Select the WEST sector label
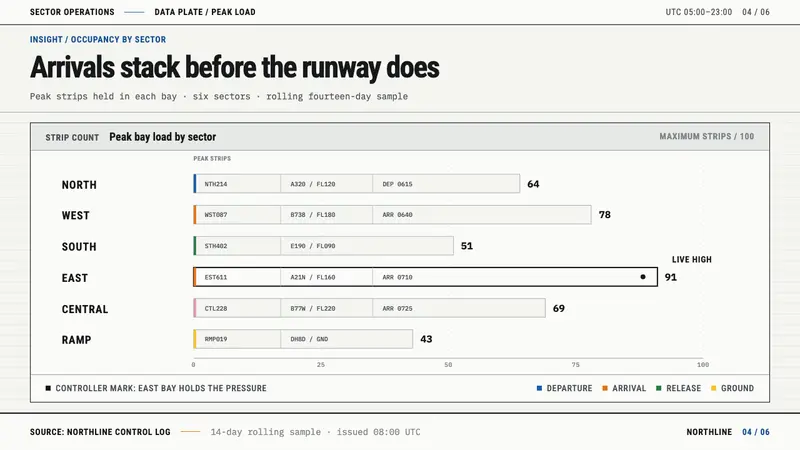800x450 pixels. 76,215
